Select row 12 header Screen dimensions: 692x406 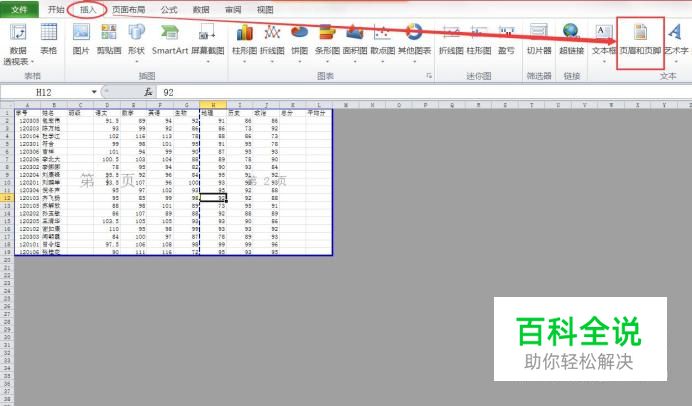tap(7, 198)
